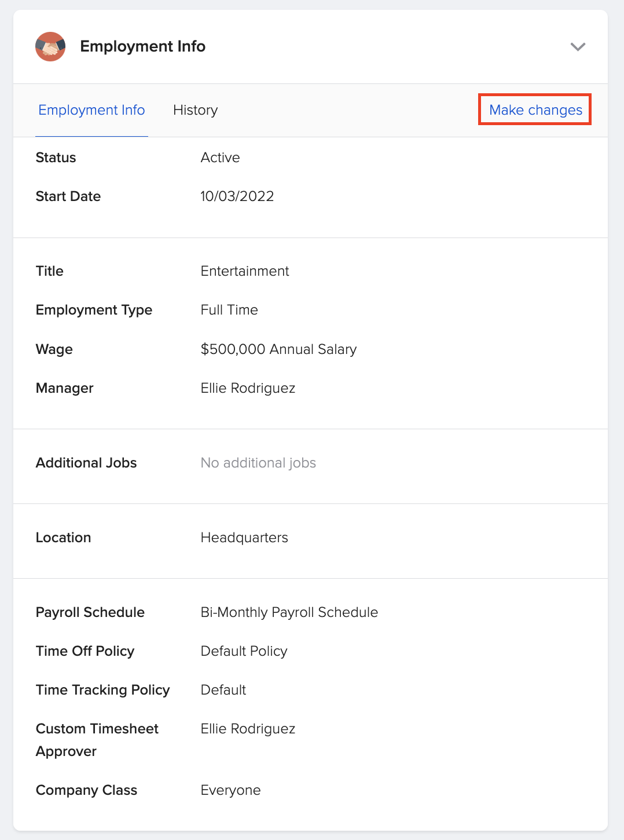Viewport: 624px width, 840px height.
Task: Click the Employment Info handshake icon
Action: pos(50,46)
